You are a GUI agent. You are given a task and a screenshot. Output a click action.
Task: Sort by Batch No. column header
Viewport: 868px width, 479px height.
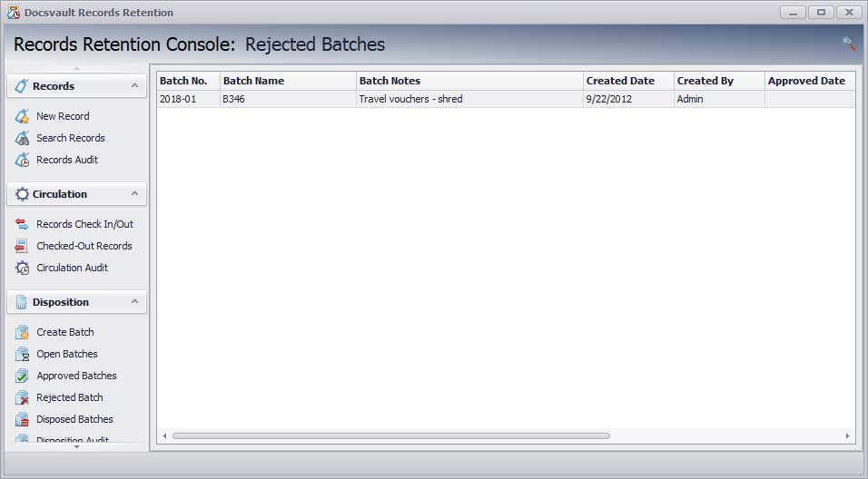pos(188,81)
